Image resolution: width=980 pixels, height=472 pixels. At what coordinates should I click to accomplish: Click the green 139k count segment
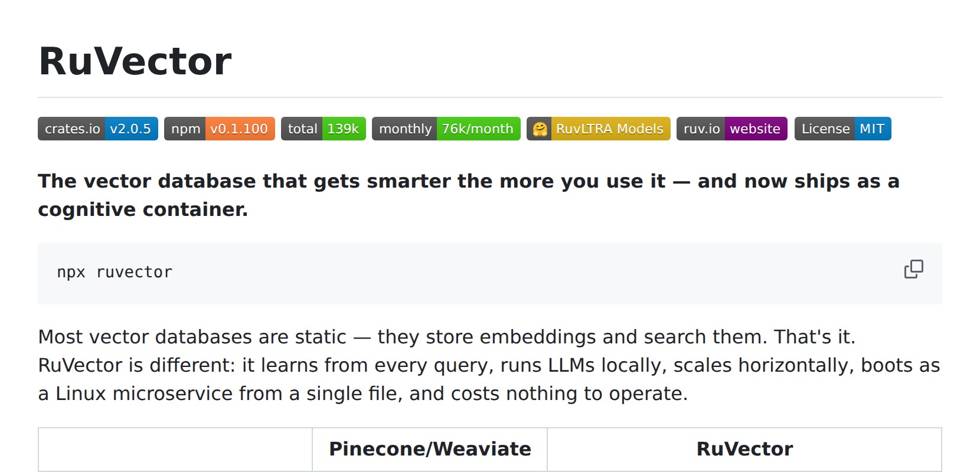click(344, 129)
